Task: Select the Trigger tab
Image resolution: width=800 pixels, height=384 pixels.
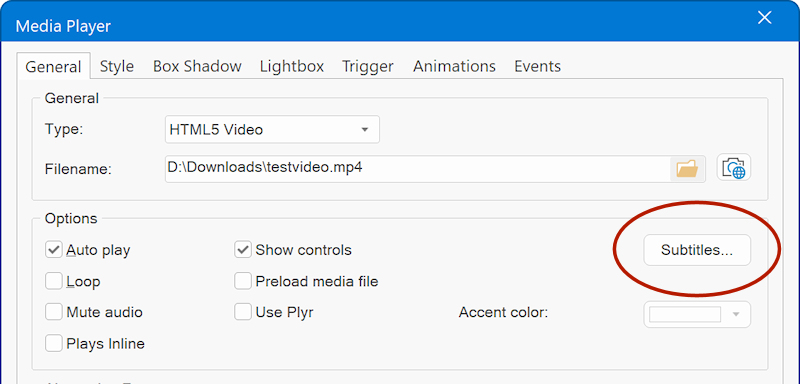Action: coord(367,66)
